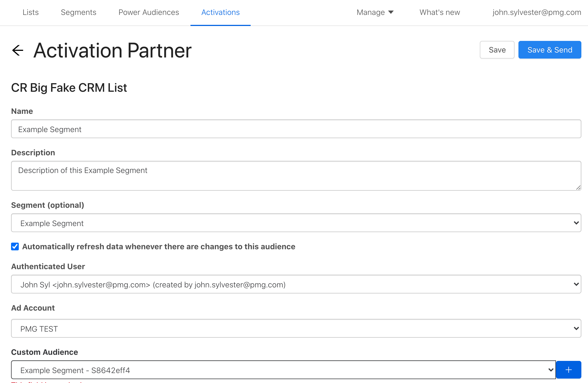Image resolution: width=588 pixels, height=383 pixels.
Task: Click the blue plus button for Custom Audience
Action: [568, 370]
